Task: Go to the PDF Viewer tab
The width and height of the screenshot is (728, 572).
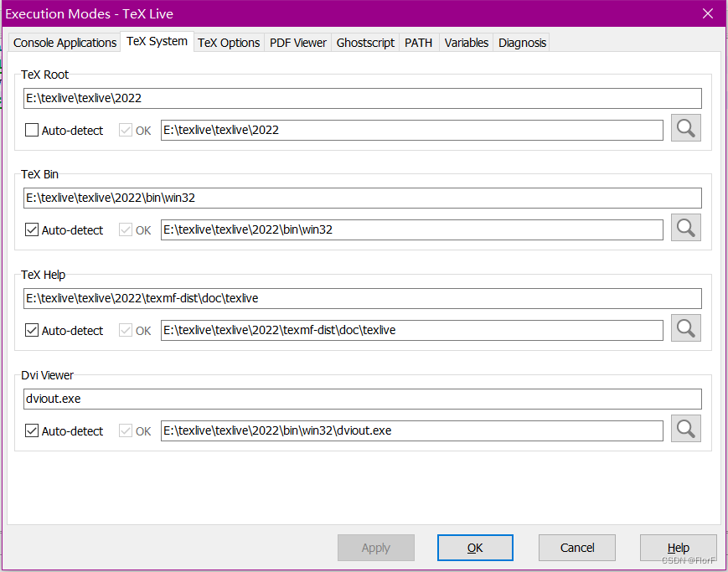Action: click(298, 43)
